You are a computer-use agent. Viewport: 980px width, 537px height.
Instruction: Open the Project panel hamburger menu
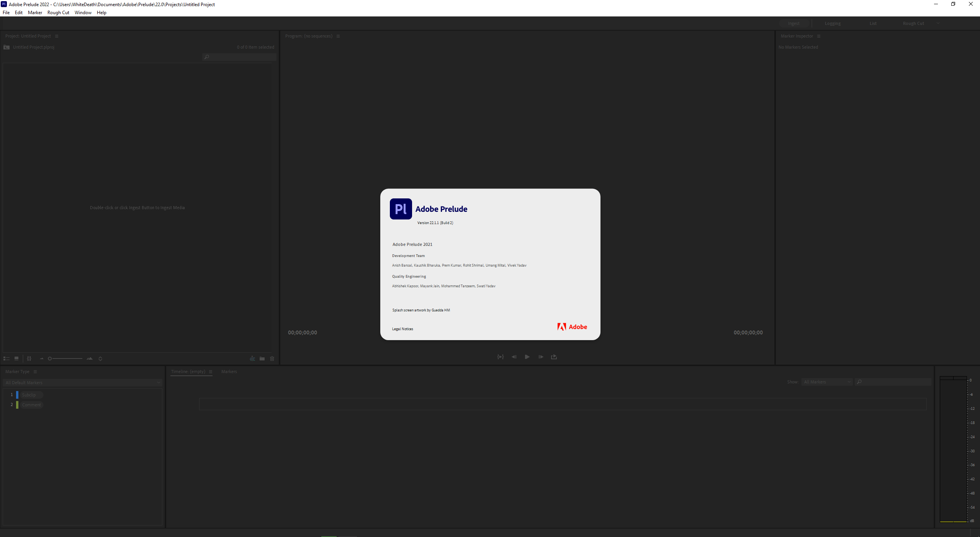click(57, 36)
